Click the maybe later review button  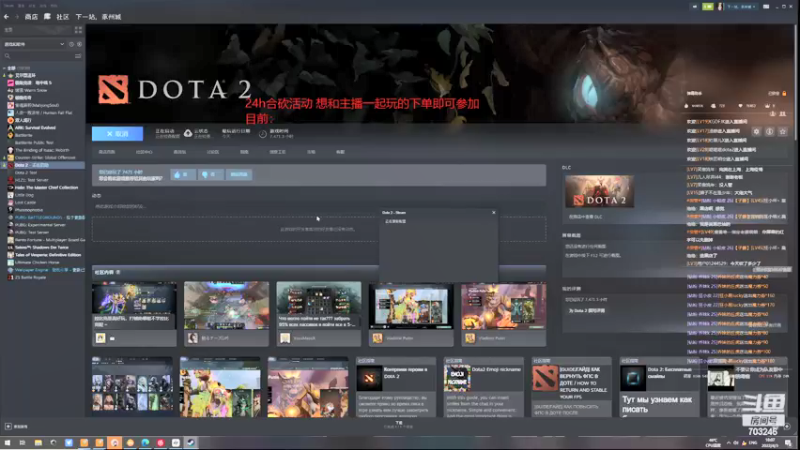coord(239,174)
